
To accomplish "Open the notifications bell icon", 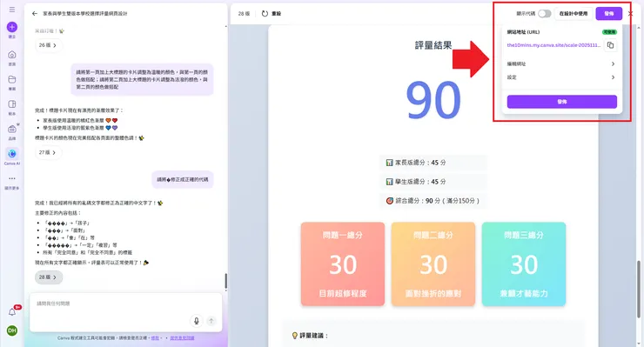I will coord(12,312).
